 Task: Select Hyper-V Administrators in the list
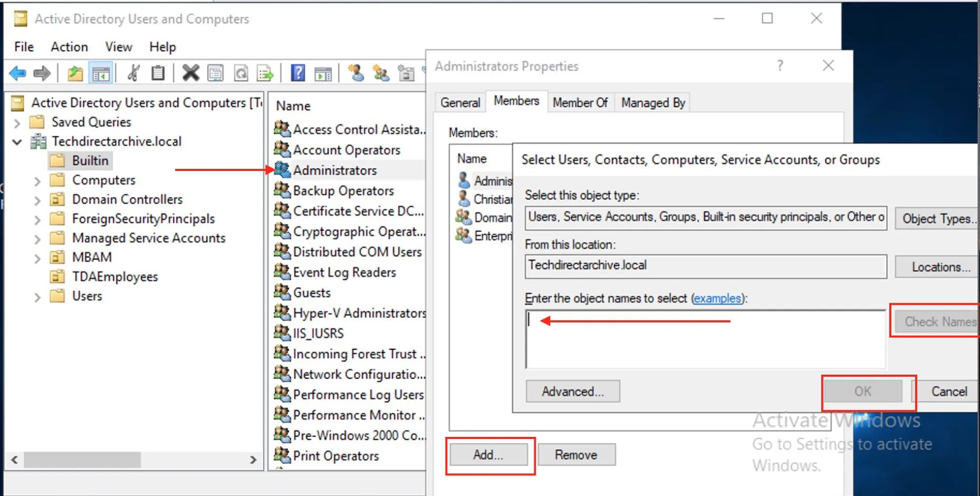360,313
